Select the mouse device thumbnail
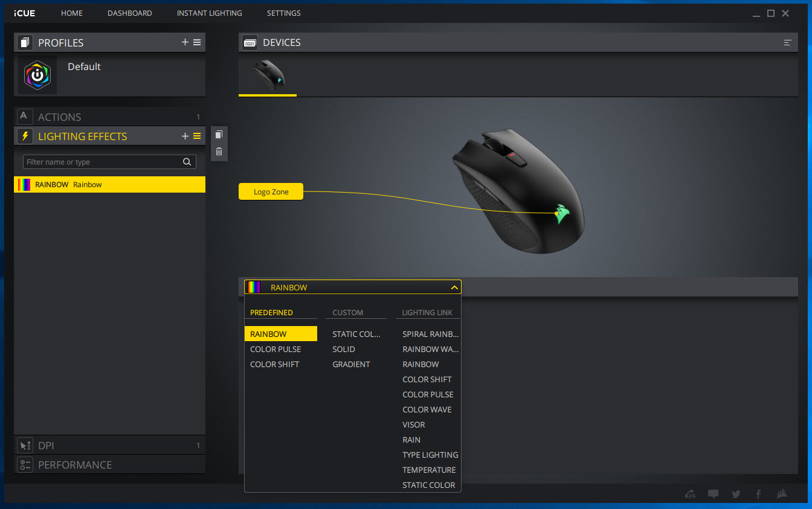The height and width of the screenshot is (509, 812). (268, 76)
